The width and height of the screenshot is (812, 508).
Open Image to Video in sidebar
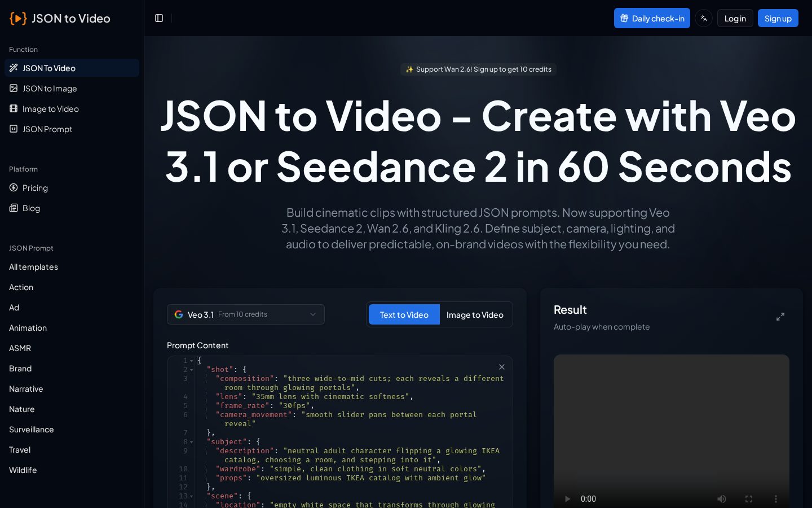[x=72, y=108]
